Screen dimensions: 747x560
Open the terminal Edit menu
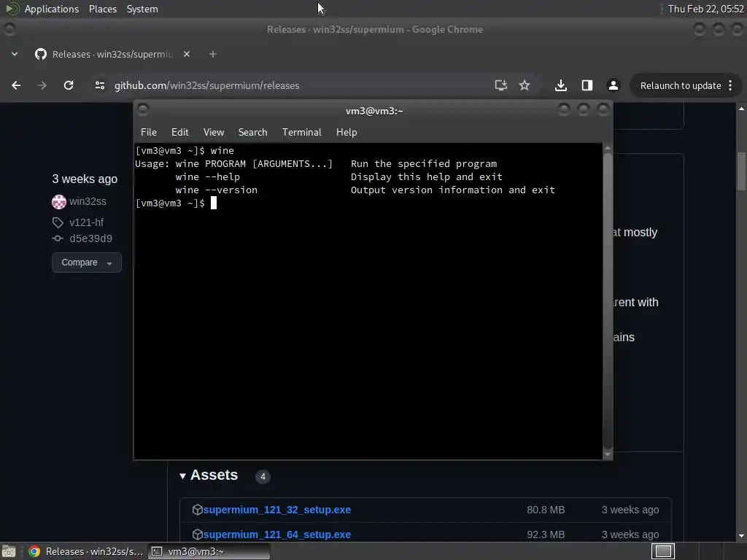pos(180,132)
